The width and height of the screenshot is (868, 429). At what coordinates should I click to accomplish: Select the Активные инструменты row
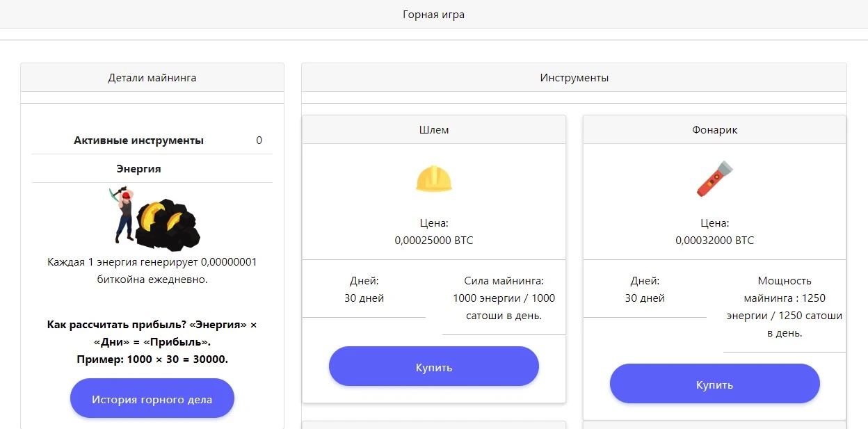tap(152, 140)
